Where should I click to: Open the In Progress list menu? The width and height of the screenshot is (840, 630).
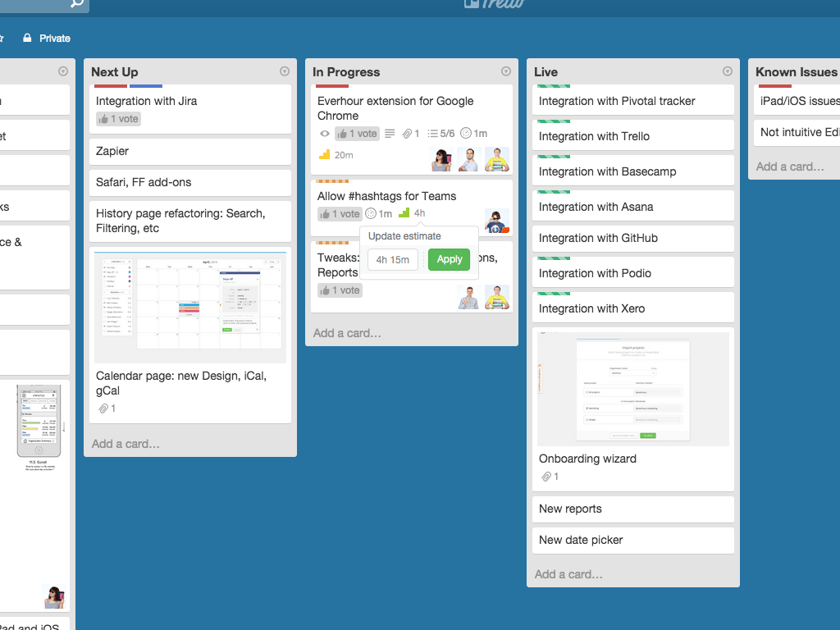pyautogui.click(x=505, y=71)
